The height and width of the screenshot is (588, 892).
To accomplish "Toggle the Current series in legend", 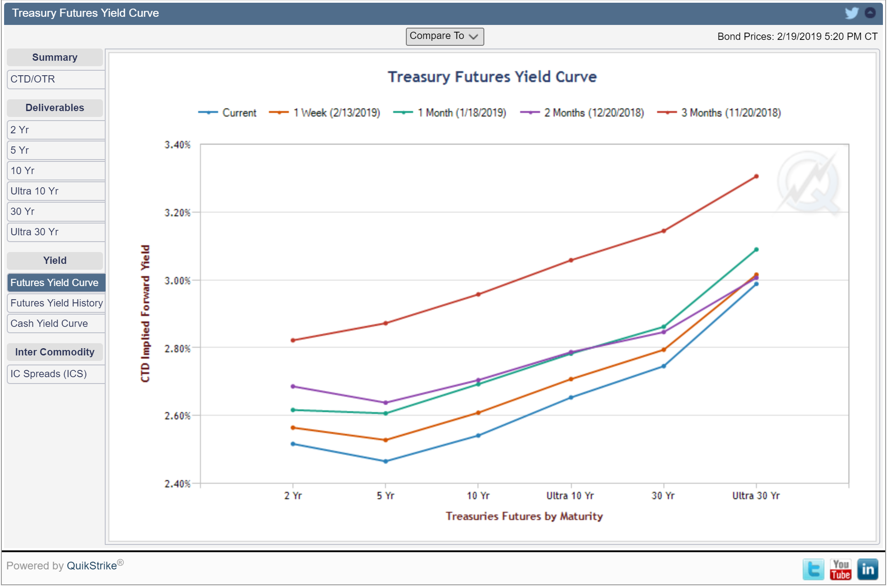I will [x=227, y=113].
